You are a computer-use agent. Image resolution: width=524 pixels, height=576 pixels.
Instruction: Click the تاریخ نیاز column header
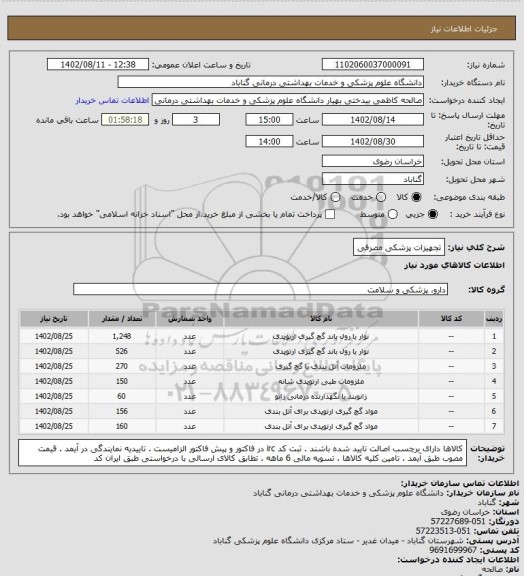(x=54, y=319)
